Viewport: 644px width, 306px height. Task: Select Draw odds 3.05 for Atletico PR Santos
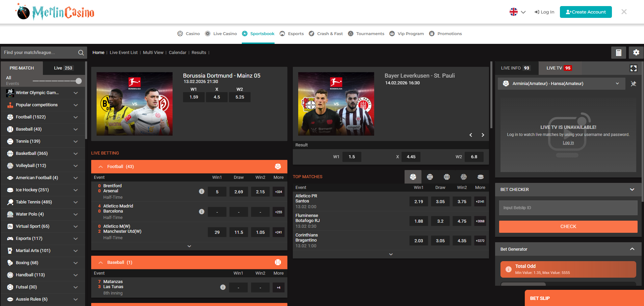(440, 202)
